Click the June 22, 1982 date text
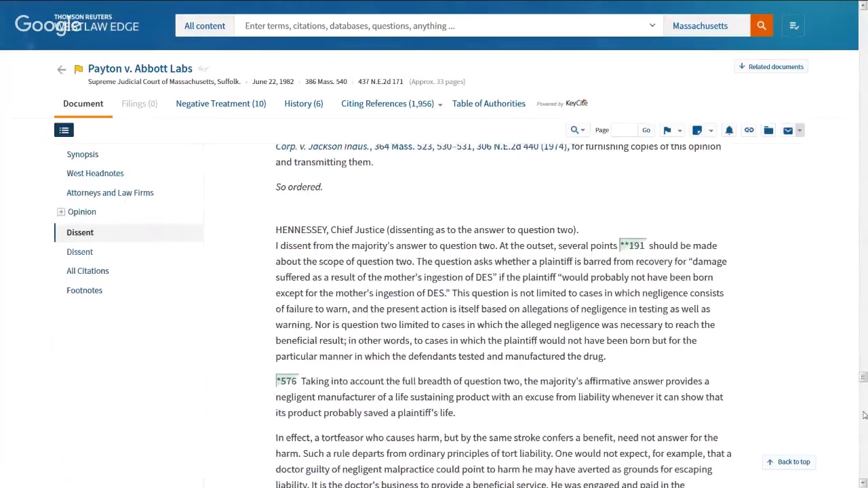 [273, 82]
